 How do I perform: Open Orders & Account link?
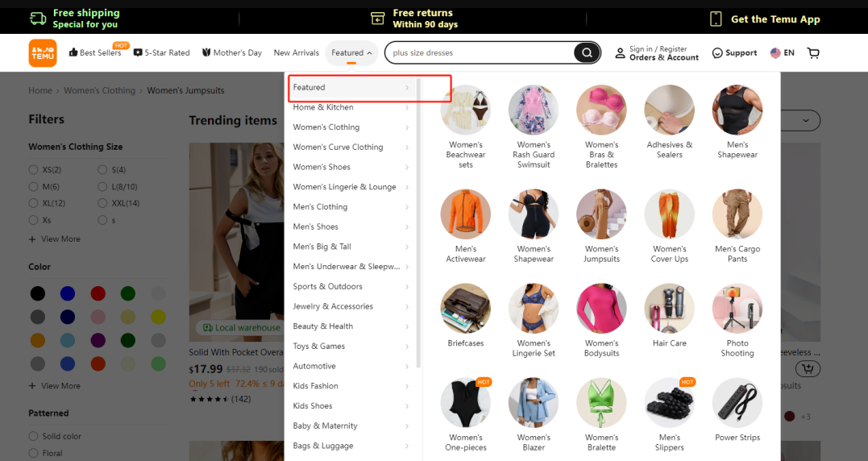pyautogui.click(x=664, y=57)
